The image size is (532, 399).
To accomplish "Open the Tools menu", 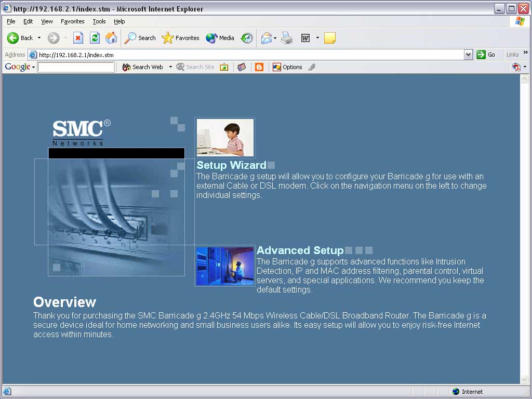I will 99,21.
